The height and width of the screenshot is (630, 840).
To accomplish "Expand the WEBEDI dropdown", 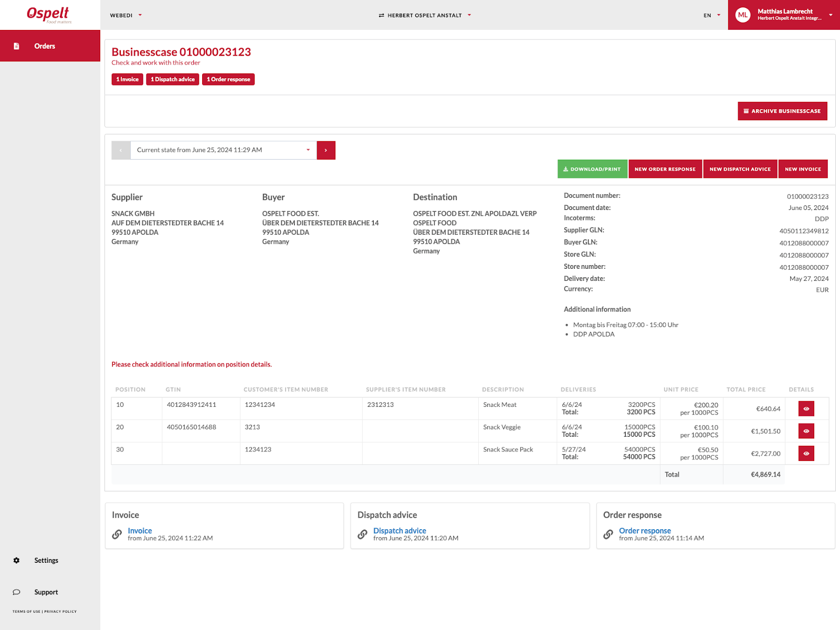I will click(x=126, y=15).
